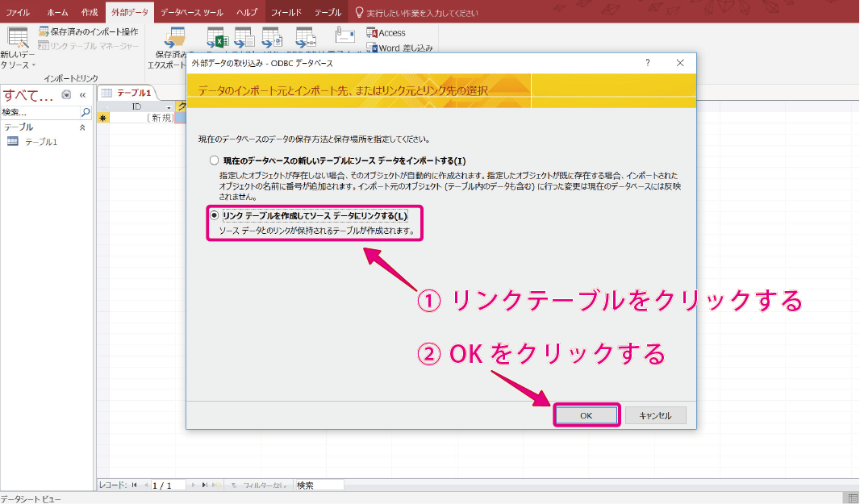Open the ID column header dropdown
This screenshot has width=860, height=504.
[169, 106]
